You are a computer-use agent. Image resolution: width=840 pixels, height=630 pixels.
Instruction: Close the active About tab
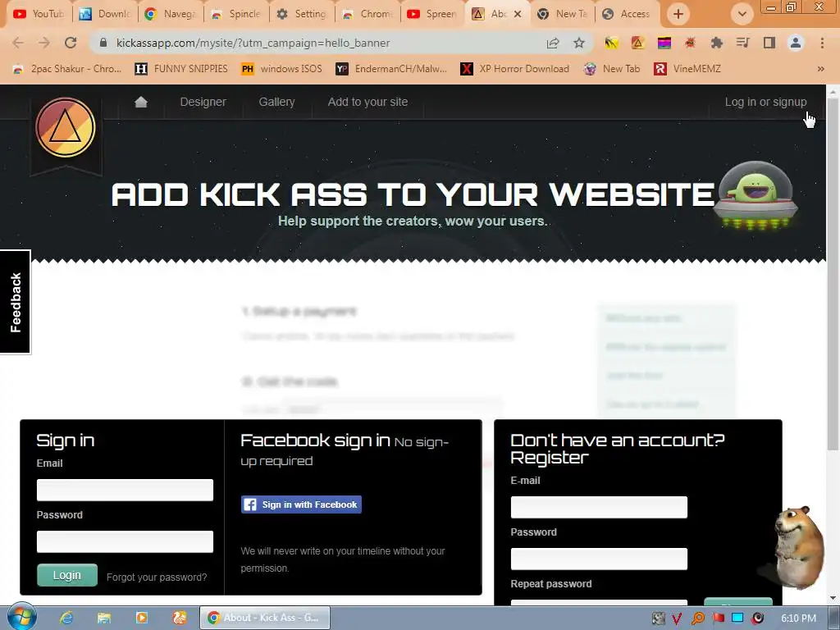pos(518,14)
